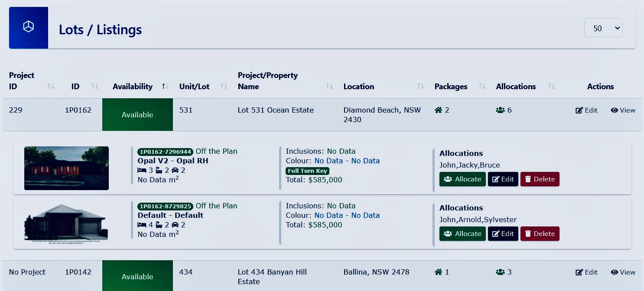Sort by Allocations column

(551, 87)
